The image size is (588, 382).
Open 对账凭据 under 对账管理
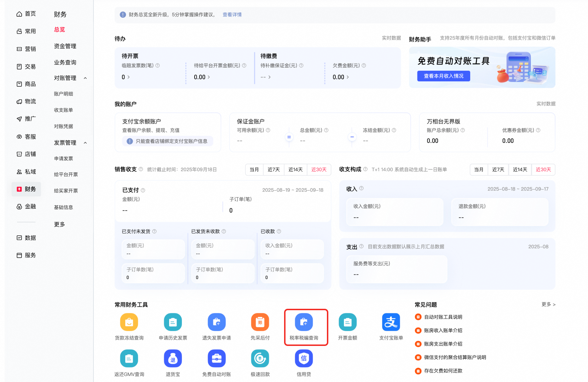[64, 127]
